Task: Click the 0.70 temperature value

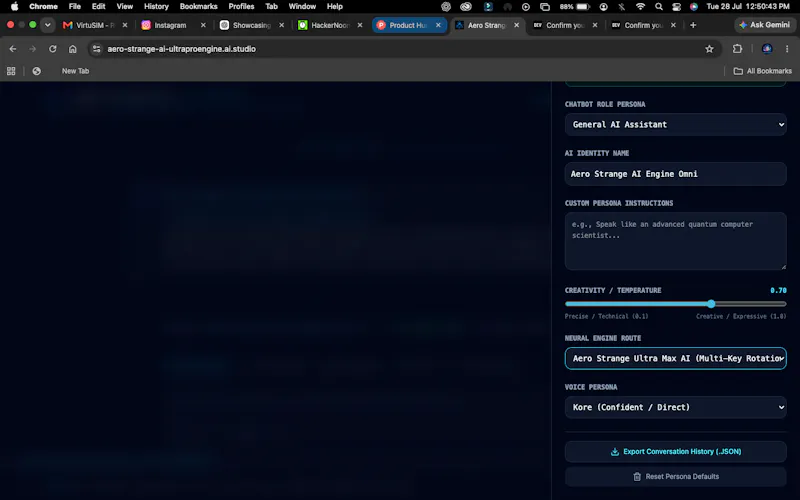Action: click(778, 290)
